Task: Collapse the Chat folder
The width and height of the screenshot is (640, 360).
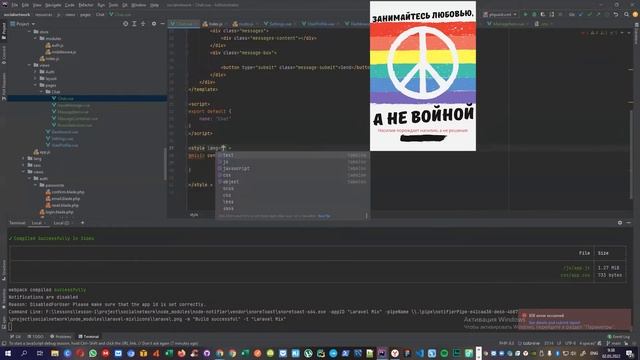Action: click(42, 92)
